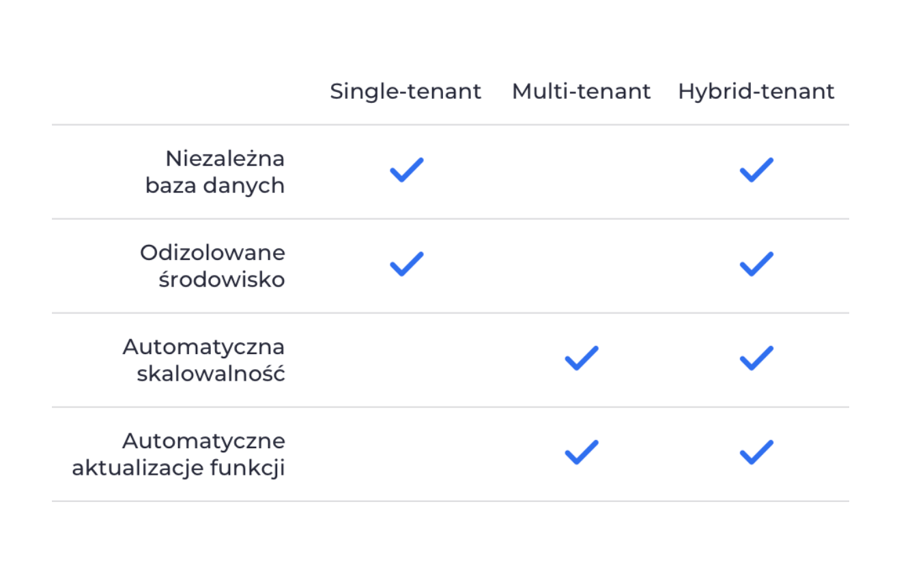Click the Niezależna baza danych row label
Image resolution: width=897 pixels, height=588 pixels.
[x=215, y=172]
